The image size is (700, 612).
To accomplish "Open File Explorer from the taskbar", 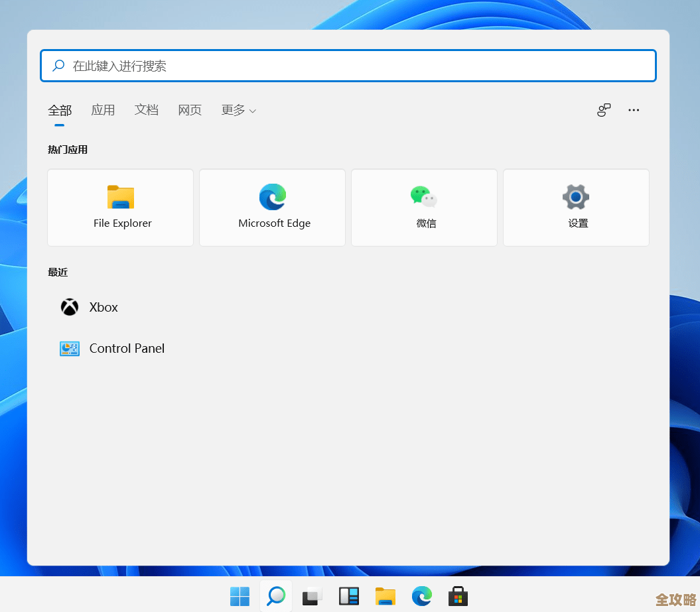I will pos(385,596).
